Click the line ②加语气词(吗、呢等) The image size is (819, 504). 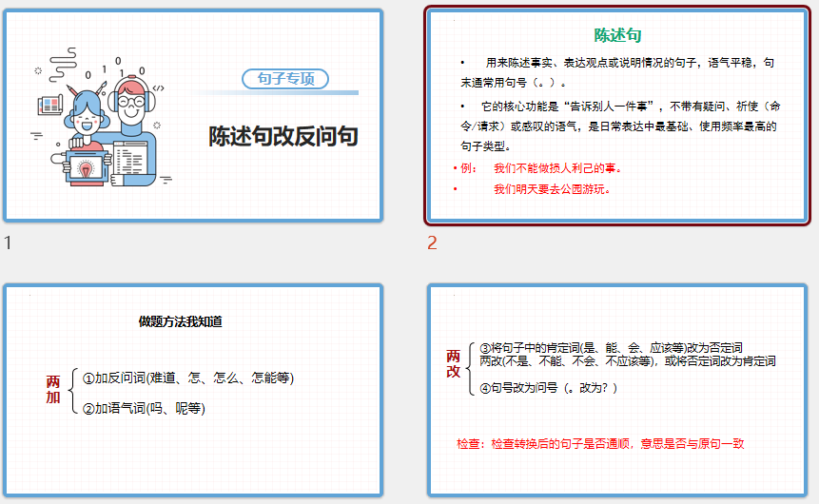145,408
